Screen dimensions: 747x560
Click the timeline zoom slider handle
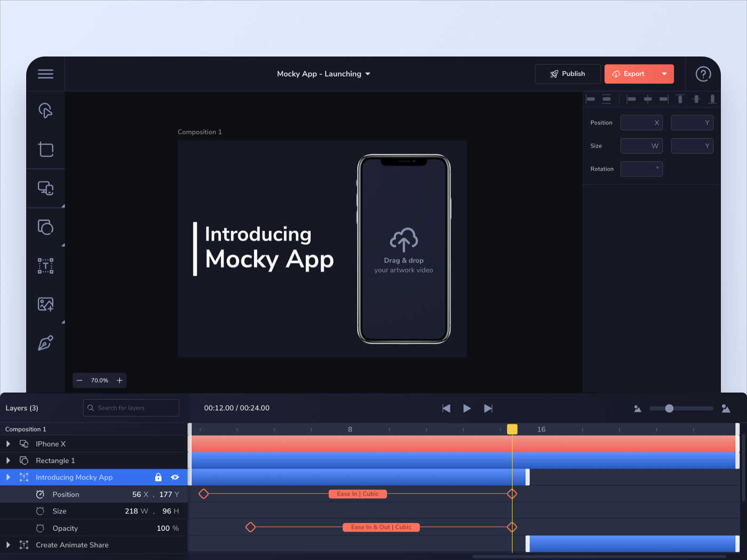click(669, 408)
